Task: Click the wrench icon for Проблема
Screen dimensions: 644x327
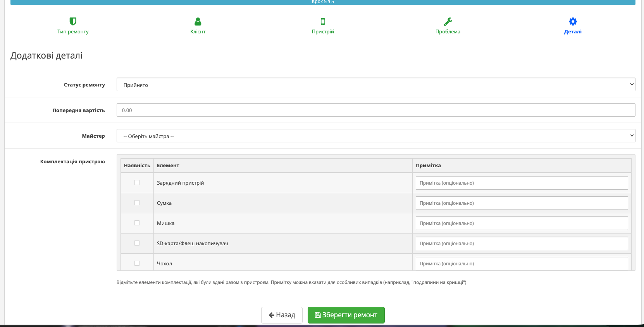Action: [448, 21]
